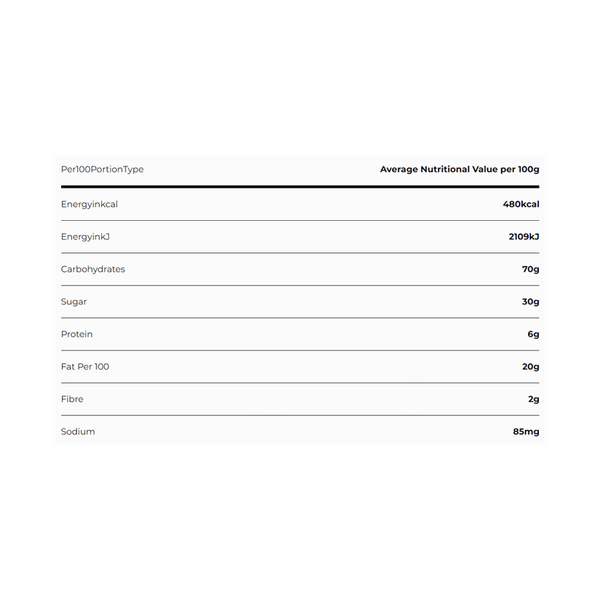This screenshot has height=600, width=600.
Task: Click the 70g carbohydrates value
Action: point(531,269)
